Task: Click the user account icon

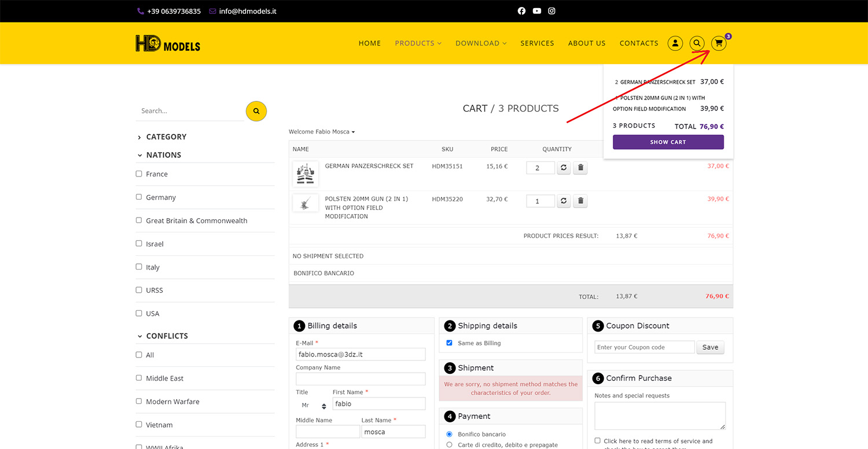Action: coord(675,43)
